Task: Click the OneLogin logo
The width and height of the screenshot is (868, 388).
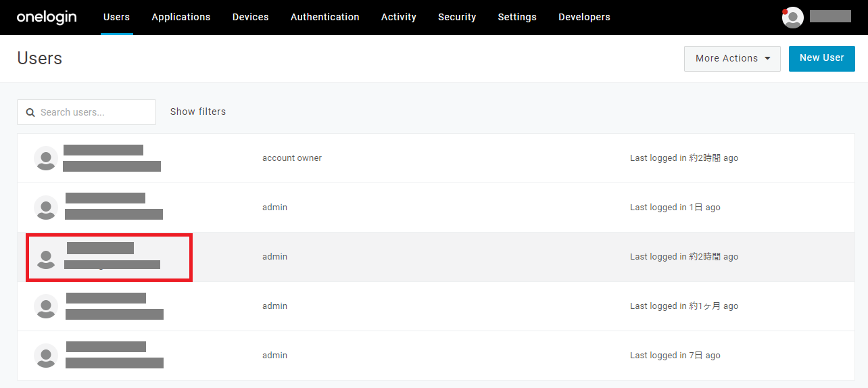Action: tap(47, 17)
